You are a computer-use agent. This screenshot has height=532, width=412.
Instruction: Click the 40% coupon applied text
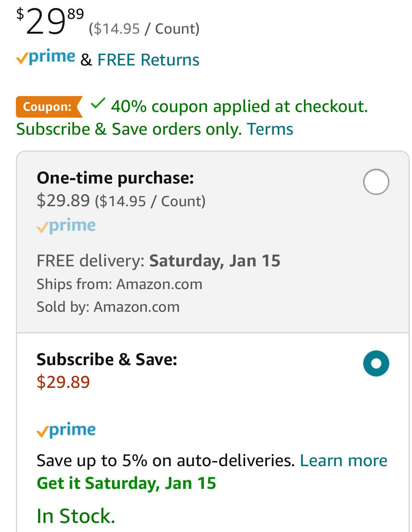point(239,106)
